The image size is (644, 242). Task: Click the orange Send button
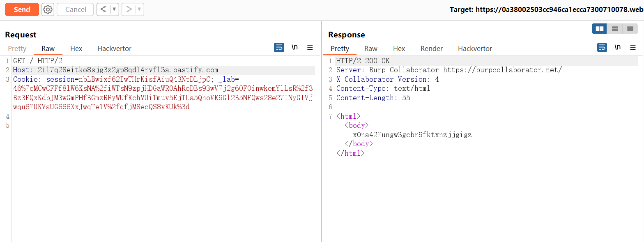[x=22, y=9]
